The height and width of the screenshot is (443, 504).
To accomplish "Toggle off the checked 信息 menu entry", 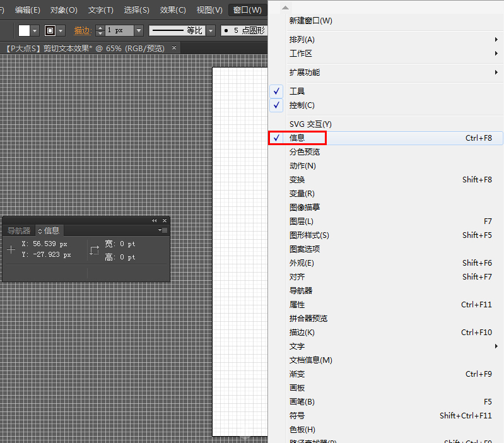I will point(297,138).
